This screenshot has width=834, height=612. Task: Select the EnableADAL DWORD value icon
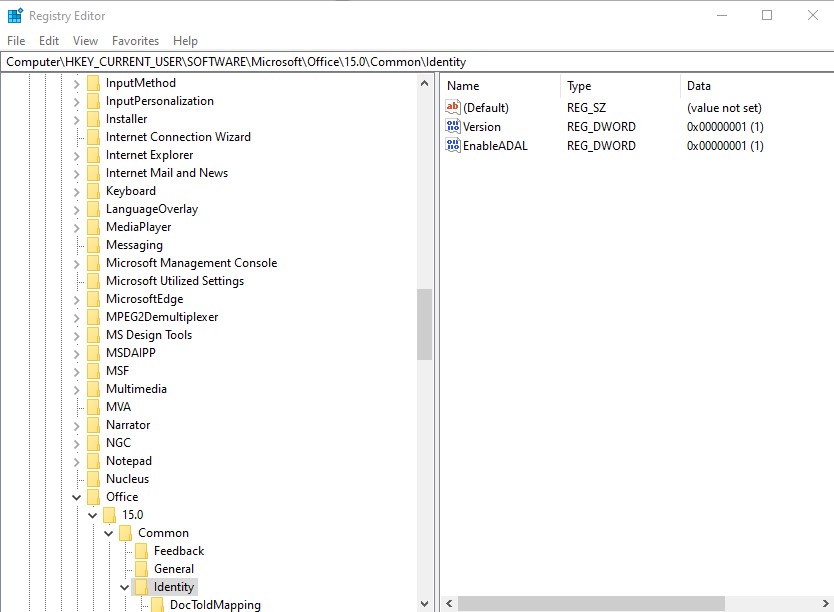453,145
